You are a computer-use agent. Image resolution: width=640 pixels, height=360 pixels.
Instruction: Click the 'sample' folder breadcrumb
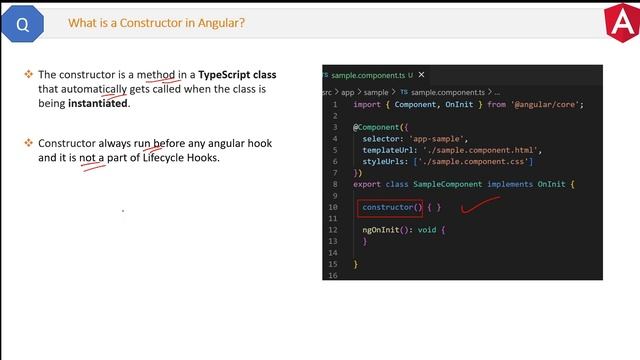(x=376, y=92)
